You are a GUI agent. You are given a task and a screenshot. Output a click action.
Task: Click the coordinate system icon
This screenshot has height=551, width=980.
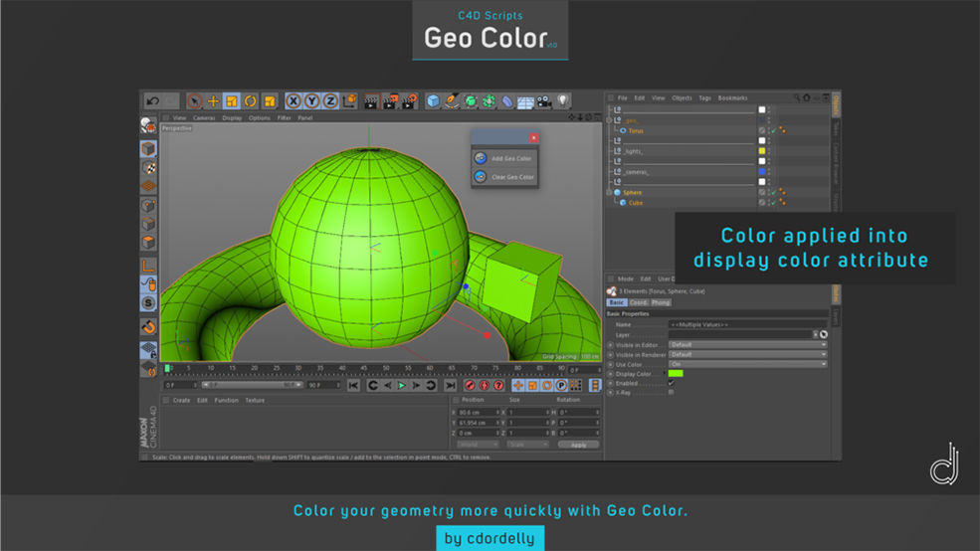[x=349, y=100]
